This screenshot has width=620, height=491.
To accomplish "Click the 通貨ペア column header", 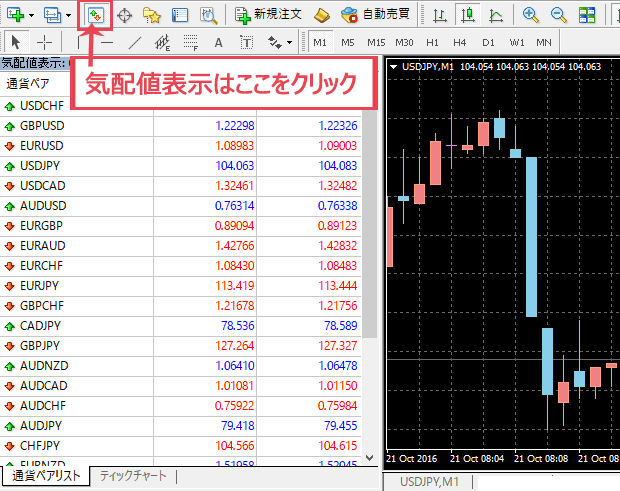I will 28,84.
